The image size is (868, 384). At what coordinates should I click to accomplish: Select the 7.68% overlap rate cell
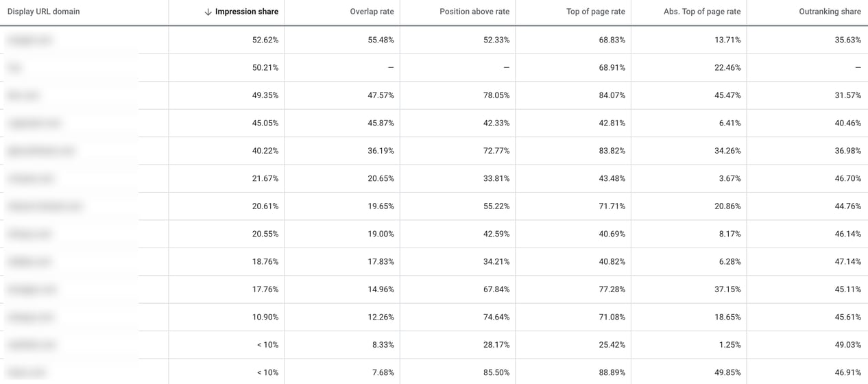click(383, 372)
